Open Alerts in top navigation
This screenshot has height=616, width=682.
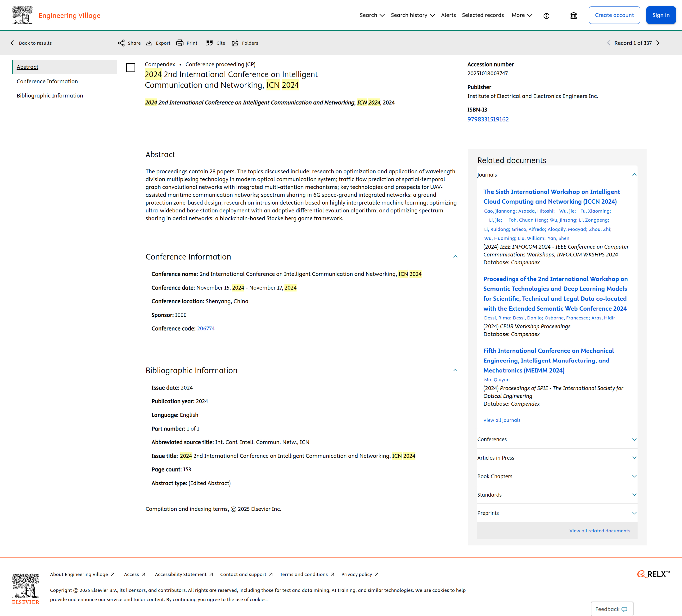[448, 15]
